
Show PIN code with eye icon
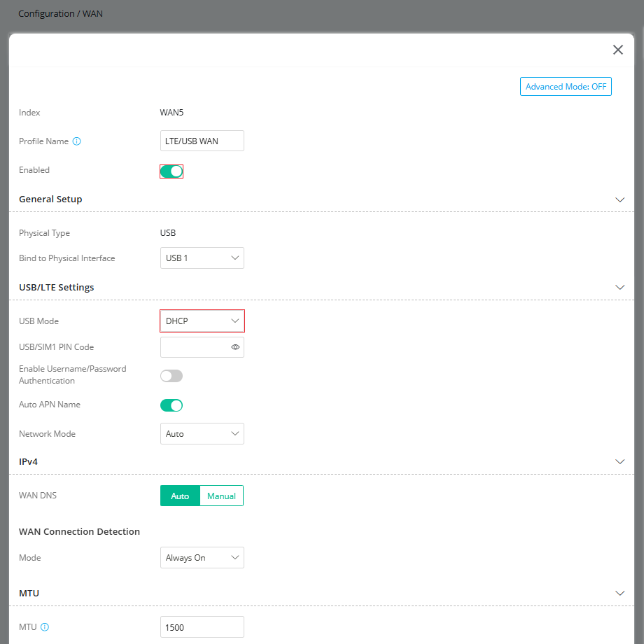(235, 347)
